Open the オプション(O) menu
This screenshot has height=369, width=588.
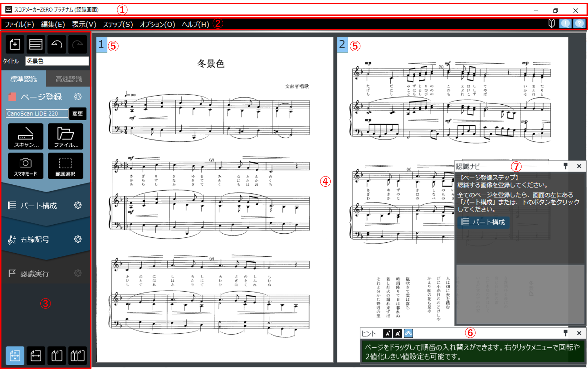[157, 24]
